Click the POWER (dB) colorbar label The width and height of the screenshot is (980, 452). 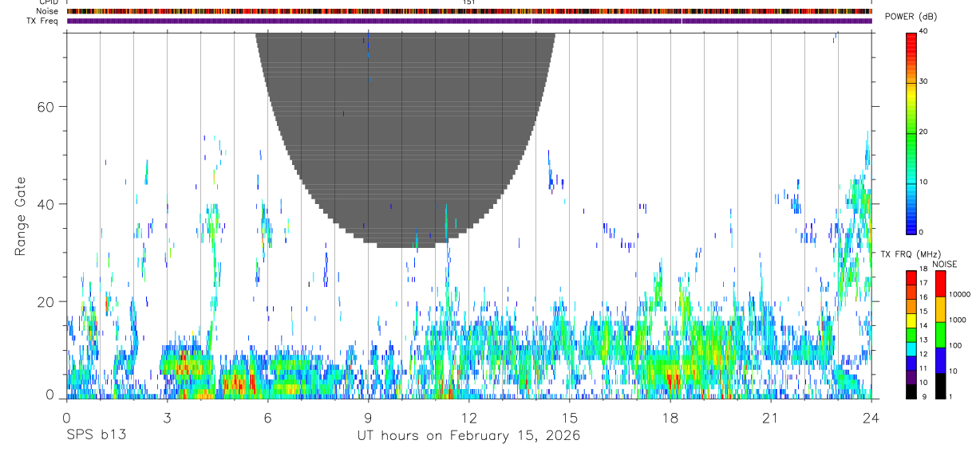click(x=911, y=17)
